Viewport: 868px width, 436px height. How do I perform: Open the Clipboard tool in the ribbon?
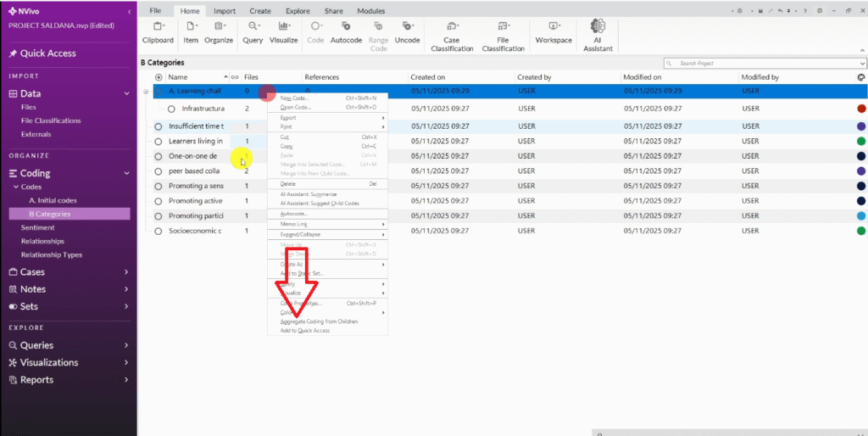[x=158, y=32]
